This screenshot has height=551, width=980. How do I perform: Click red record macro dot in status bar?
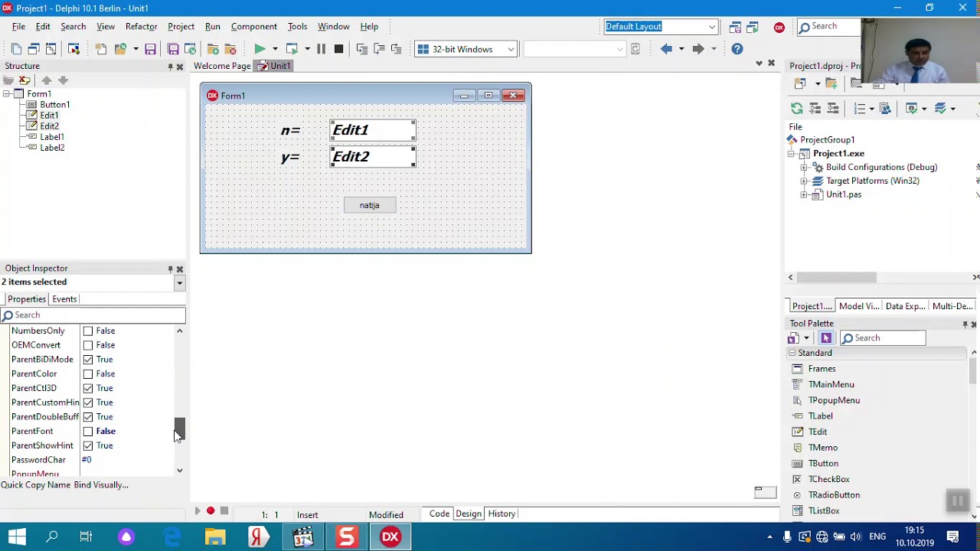(x=211, y=510)
